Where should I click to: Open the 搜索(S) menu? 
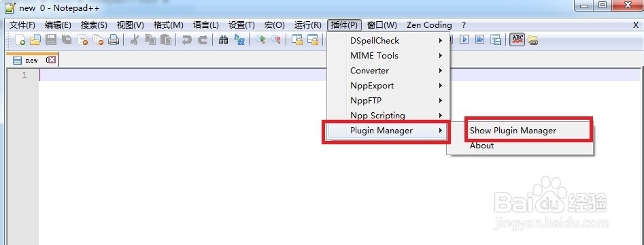[94, 25]
